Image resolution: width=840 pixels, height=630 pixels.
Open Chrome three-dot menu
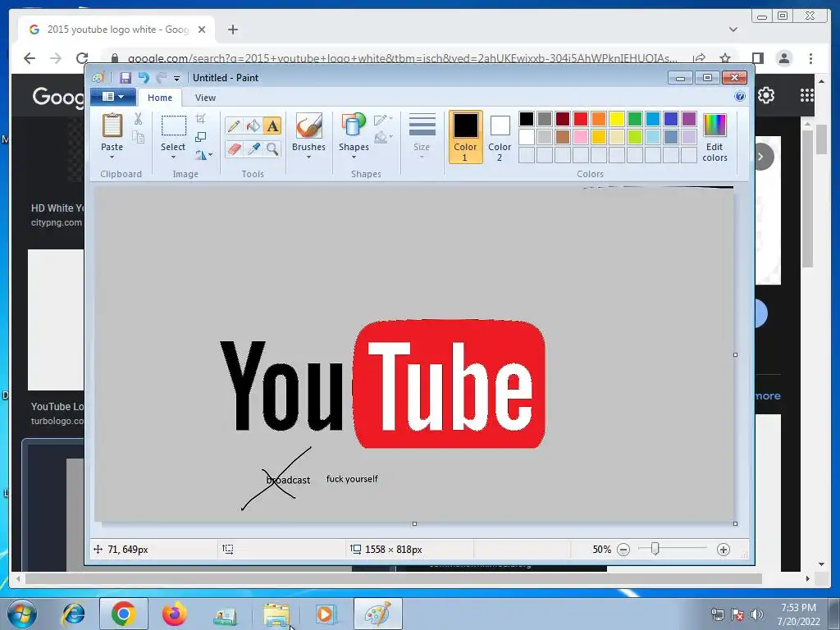(810, 58)
